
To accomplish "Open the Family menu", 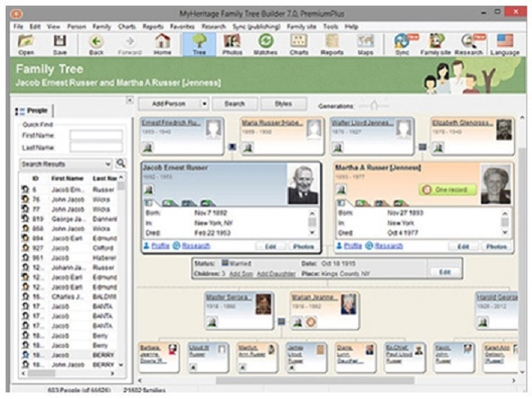I will (x=101, y=26).
